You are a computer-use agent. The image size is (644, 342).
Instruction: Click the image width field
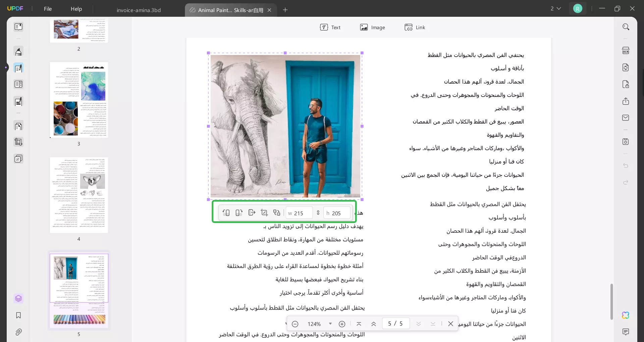pos(299,213)
